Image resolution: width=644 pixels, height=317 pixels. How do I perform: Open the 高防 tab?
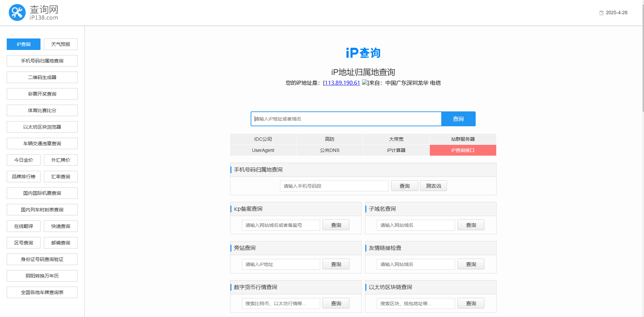click(x=329, y=139)
